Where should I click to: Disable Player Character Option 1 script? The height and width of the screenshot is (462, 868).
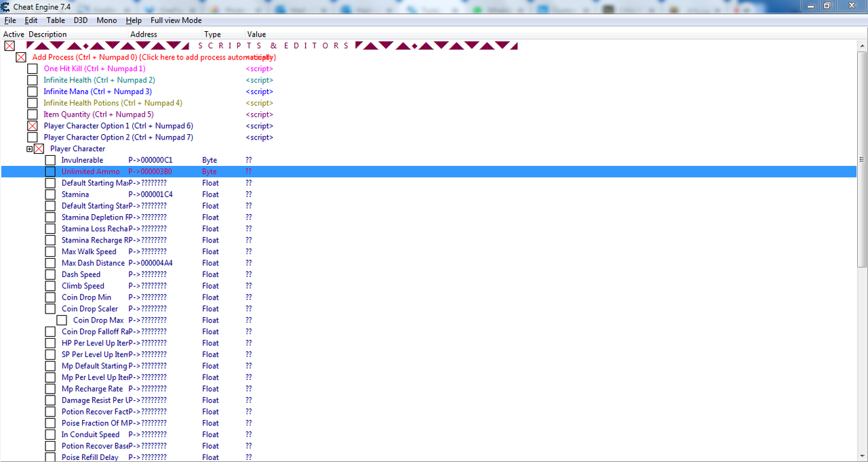tap(33, 126)
